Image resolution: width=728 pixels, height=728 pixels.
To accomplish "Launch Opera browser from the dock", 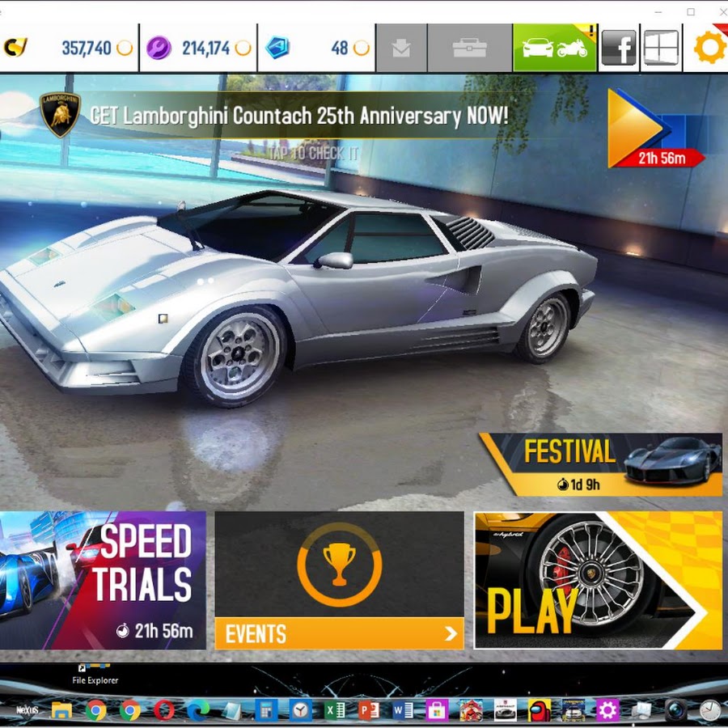I will pos(164,711).
